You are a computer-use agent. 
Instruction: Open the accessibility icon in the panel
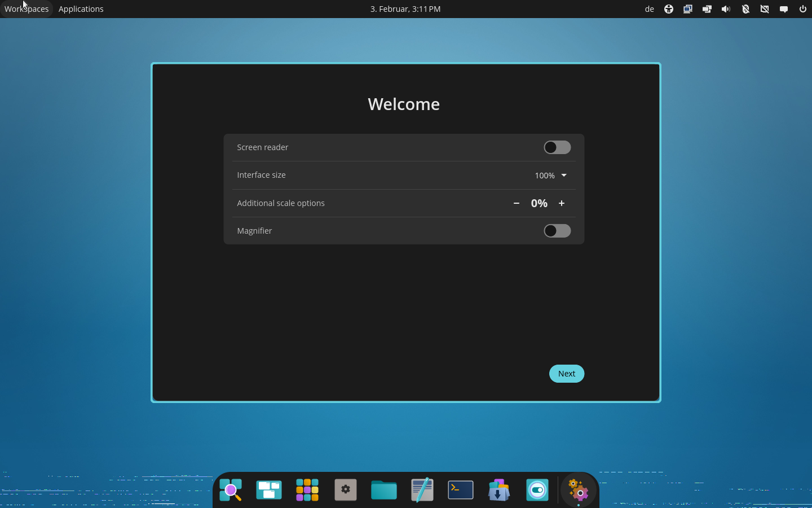click(668, 9)
